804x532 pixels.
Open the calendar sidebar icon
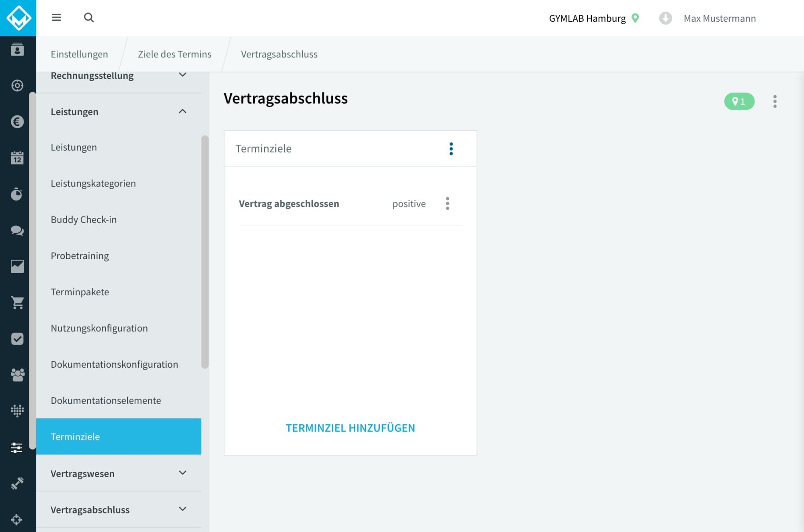(17, 158)
